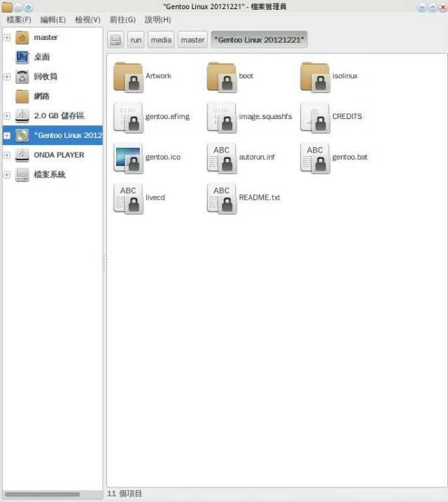
Task: Select the 'README.txt' file name label
Action: pos(260,197)
